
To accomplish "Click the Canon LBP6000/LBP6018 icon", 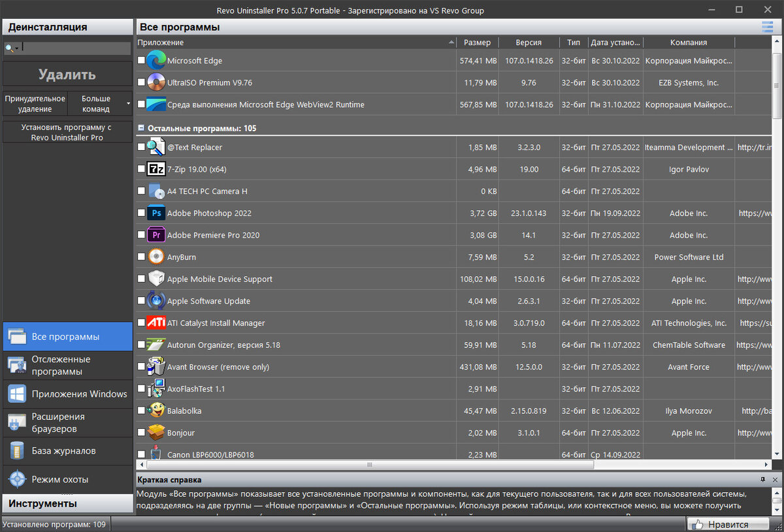I will click(156, 453).
